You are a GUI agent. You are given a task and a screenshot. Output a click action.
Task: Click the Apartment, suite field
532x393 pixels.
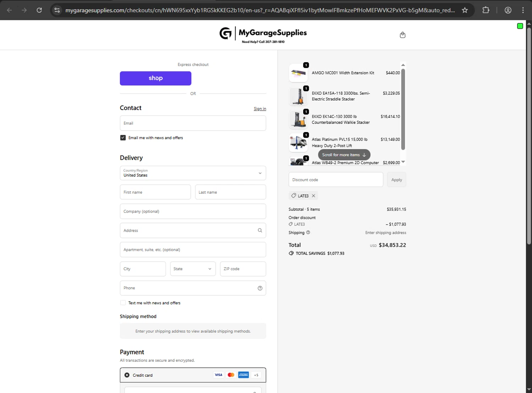(193, 250)
